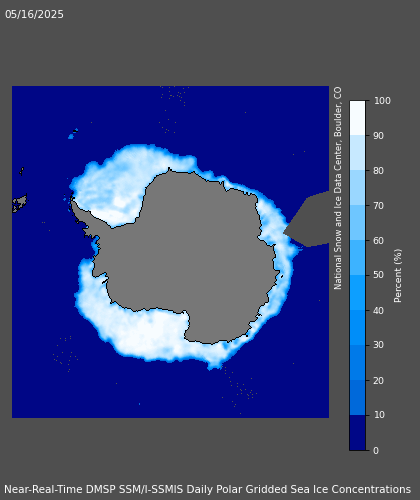Screen dimensions: 420x500
Task: Click the 05/16/2025 date label
Action: point(34,14)
